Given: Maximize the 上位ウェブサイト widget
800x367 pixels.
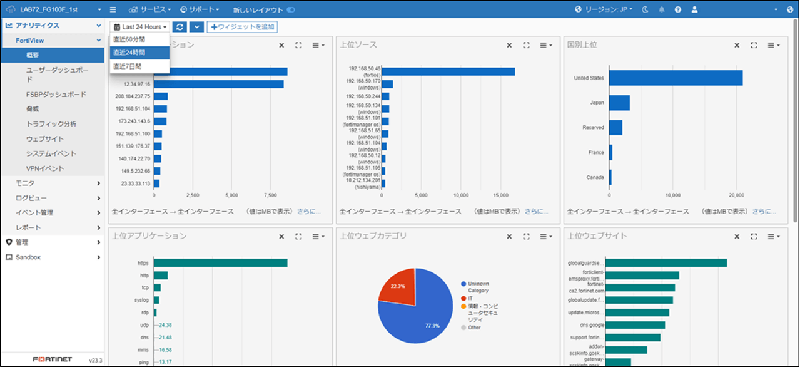Looking at the screenshot, I should click(754, 236).
